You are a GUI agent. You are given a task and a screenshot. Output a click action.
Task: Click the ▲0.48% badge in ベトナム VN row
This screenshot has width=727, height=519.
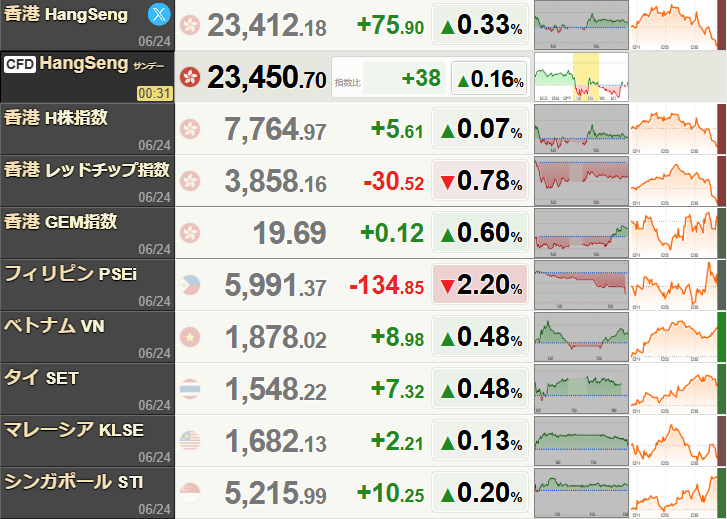pos(480,336)
